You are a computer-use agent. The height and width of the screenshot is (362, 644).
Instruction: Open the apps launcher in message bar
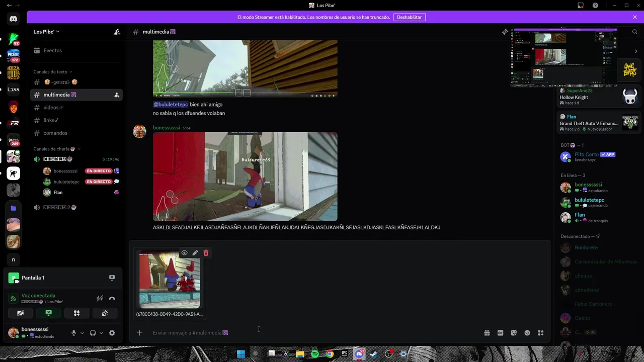point(541,333)
